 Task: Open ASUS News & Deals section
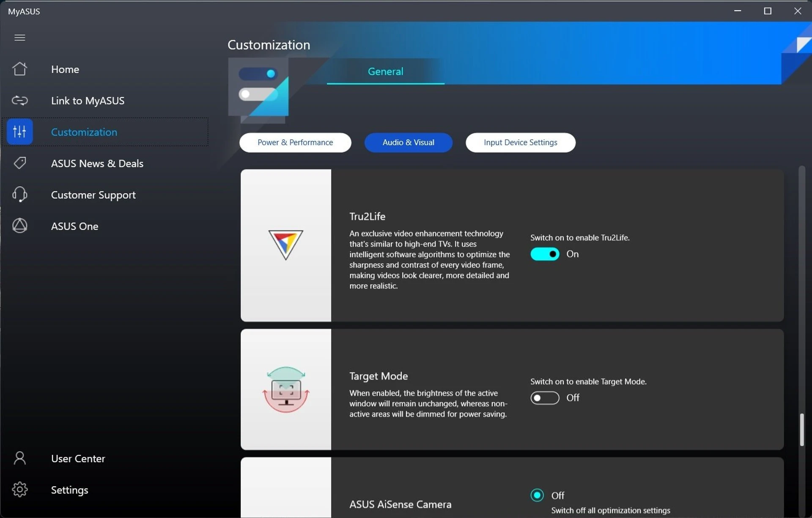tap(97, 163)
